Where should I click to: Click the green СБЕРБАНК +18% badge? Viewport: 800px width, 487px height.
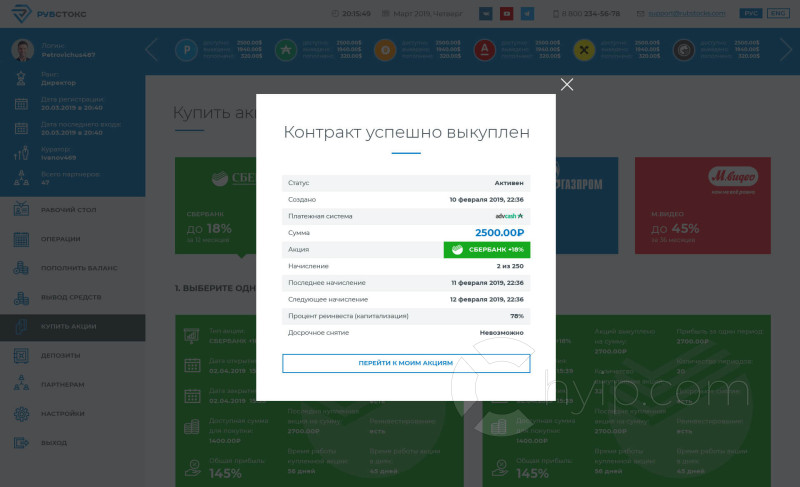(x=487, y=249)
